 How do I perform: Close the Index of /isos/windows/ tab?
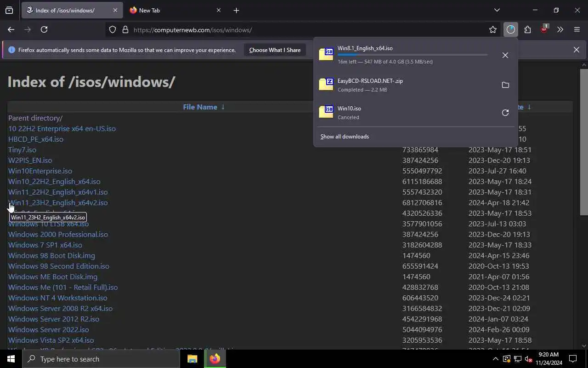click(x=115, y=10)
